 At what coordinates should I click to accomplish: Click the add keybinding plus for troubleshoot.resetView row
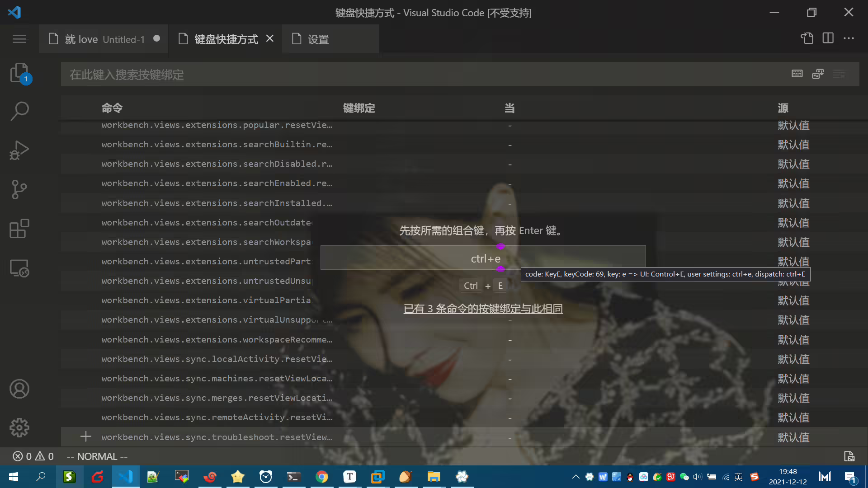point(85,436)
